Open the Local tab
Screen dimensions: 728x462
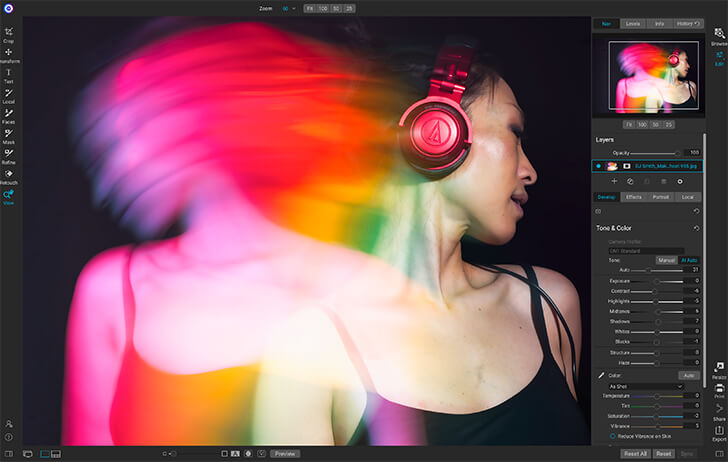point(688,197)
